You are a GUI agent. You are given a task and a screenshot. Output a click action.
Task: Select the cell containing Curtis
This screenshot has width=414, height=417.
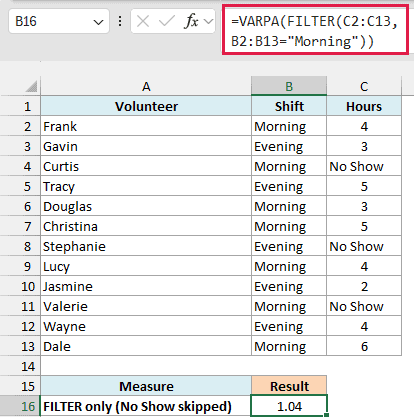(x=146, y=166)
